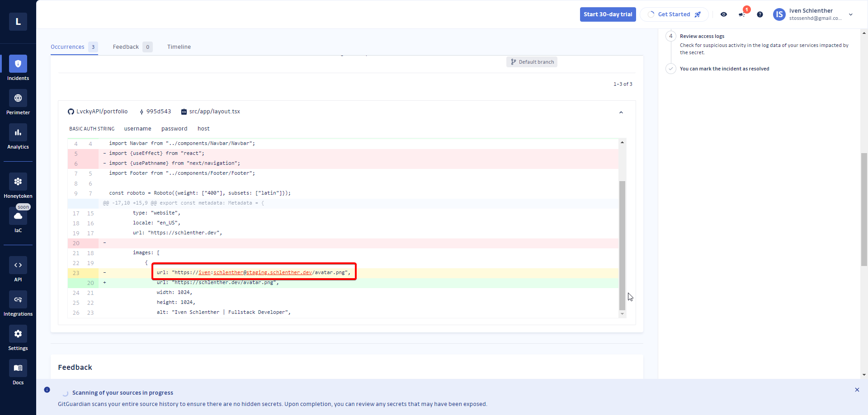Switch to the Timeline tab
This screenshot has height=415, width=868.
[179, 47]
